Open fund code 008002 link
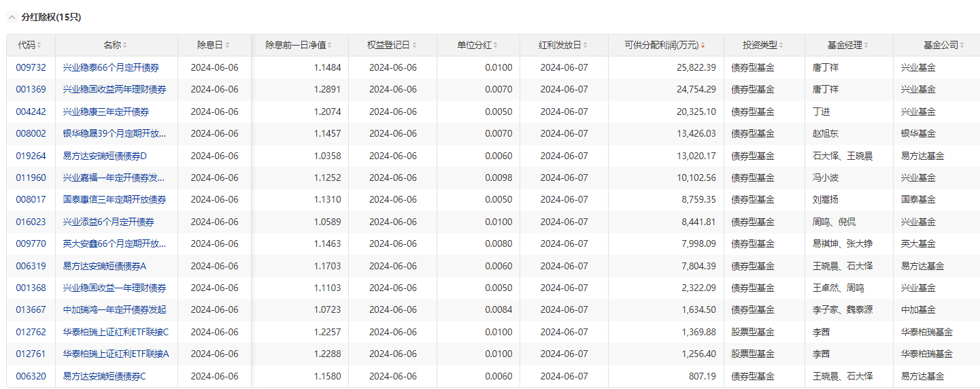 click(x=31, y=133)
